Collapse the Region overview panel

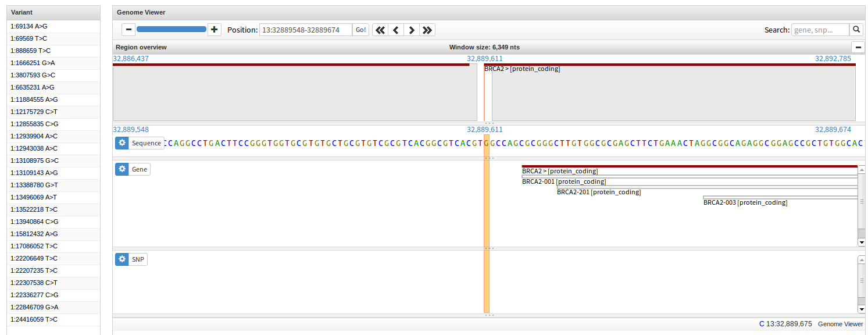pos(858,47)
